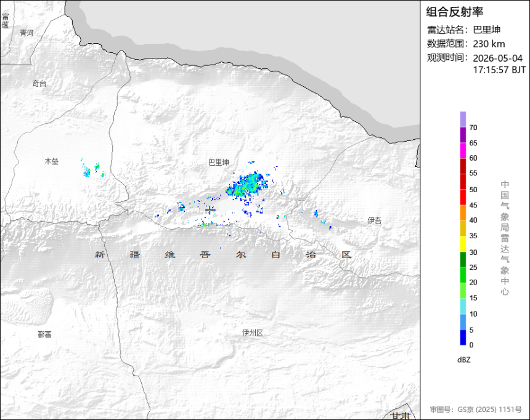The image size is (530, 420).
Task: Click the orange 40 dBZ legend color
Action: tap(463, 213)
